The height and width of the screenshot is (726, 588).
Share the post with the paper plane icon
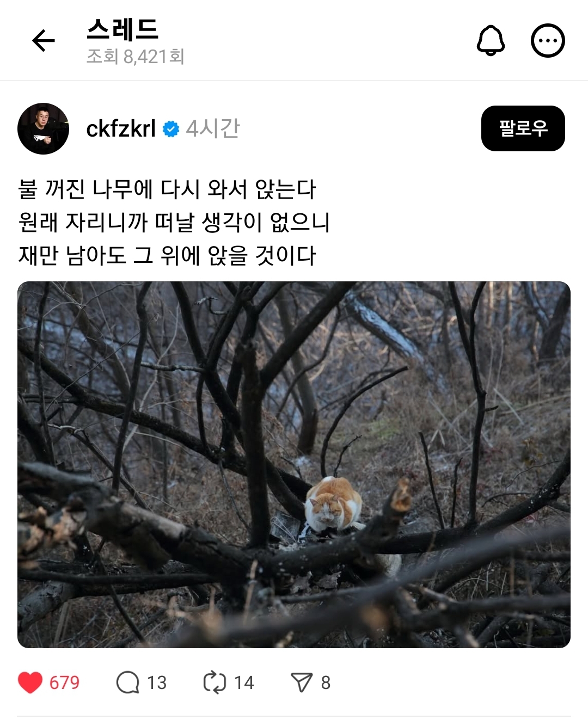(x=302, y=682)
